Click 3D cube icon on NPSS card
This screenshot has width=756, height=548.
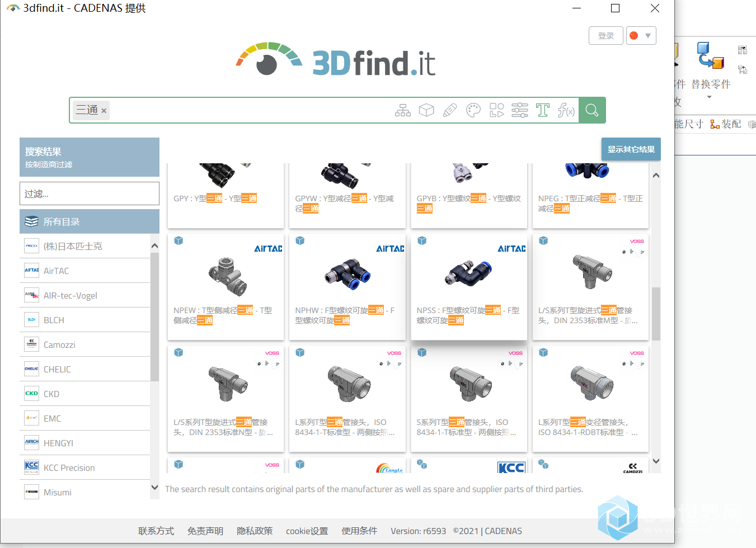point(422,240)
